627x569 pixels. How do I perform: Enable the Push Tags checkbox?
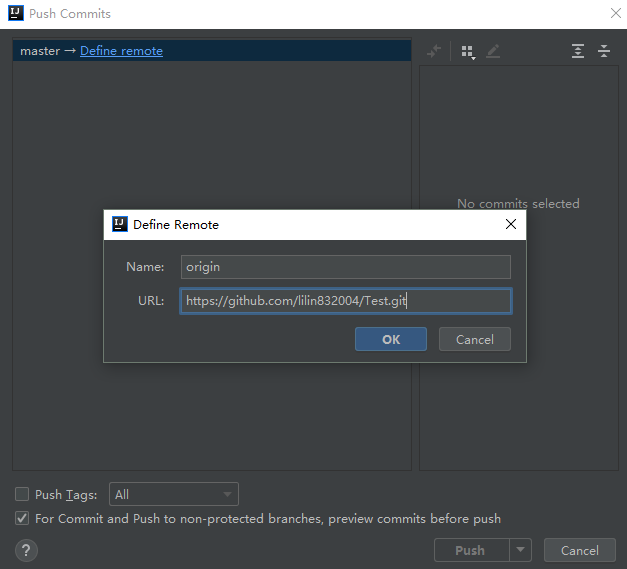tap(22, 494)
